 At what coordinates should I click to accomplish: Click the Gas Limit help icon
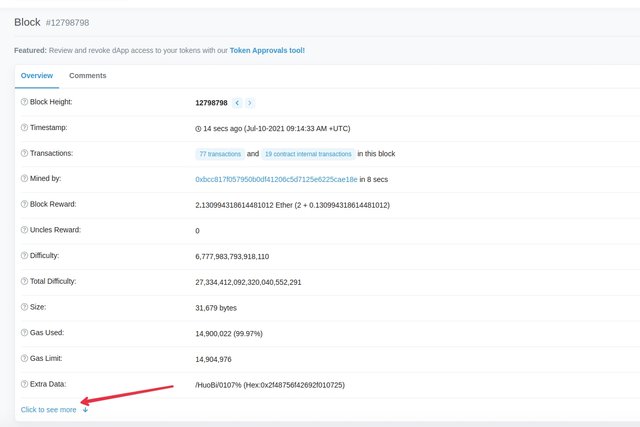(24, 358)
